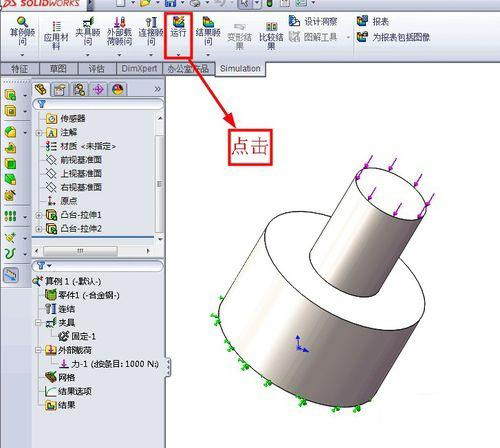Select 传感器 (Sensors) in the feature tree

click(66, 119)
